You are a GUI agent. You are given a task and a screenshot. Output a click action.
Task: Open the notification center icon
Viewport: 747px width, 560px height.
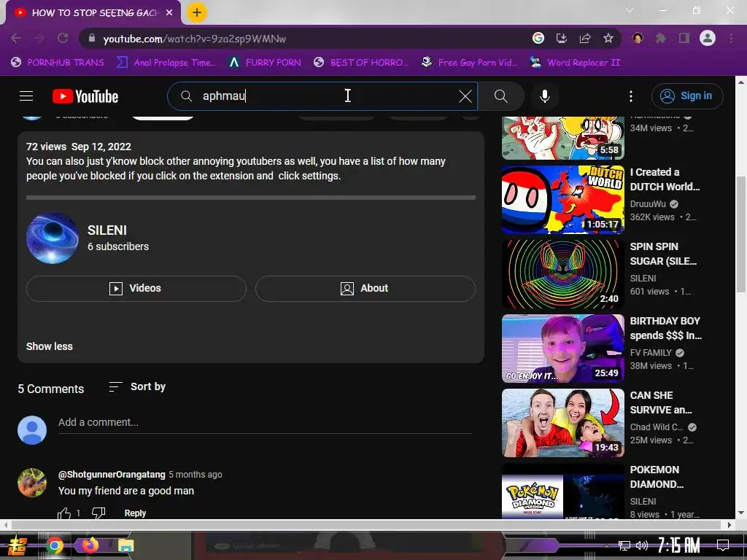[723, 545]
